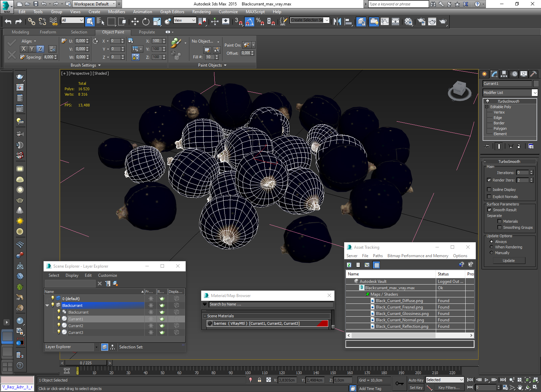Click the Update button in TurboSmooth
This screenshot has width=541, height=392.
click(x=509, y=261)
